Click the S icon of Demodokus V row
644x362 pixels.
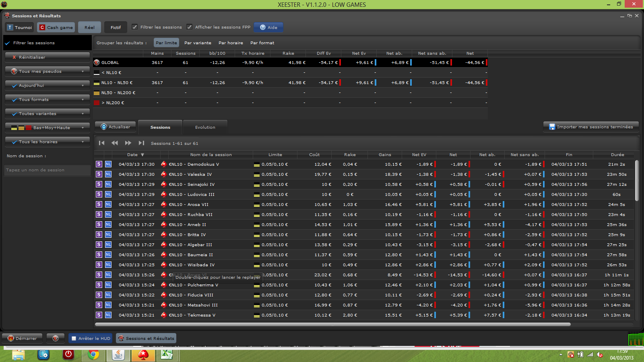coord(99,164)
